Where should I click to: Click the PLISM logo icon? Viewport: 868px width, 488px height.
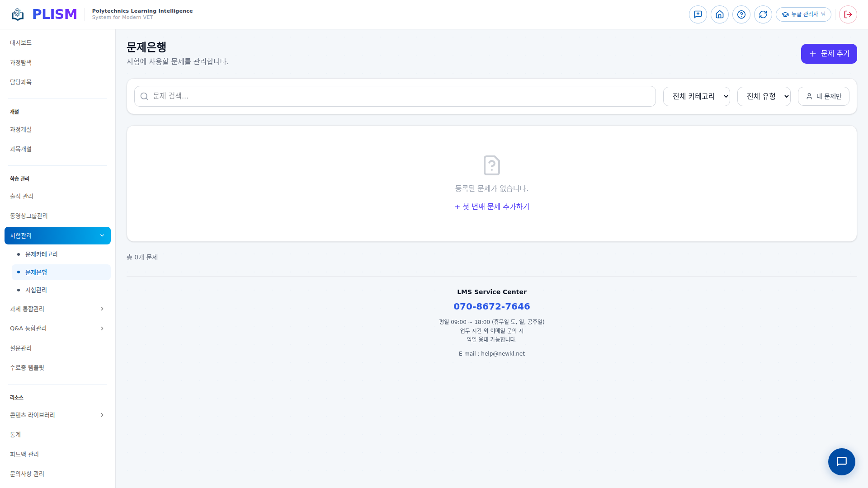click(x=18, y=14)
